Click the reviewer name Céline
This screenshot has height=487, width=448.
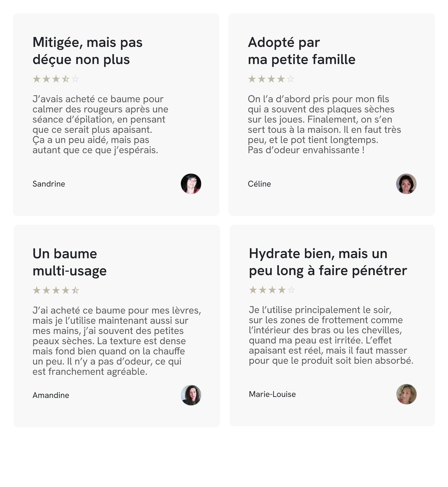[x=259, y=184]
